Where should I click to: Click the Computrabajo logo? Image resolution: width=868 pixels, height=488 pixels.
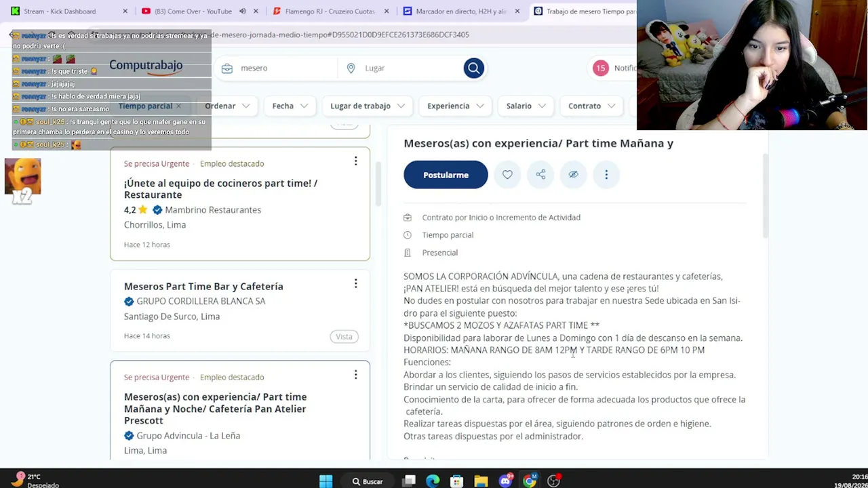pos(146,66)
